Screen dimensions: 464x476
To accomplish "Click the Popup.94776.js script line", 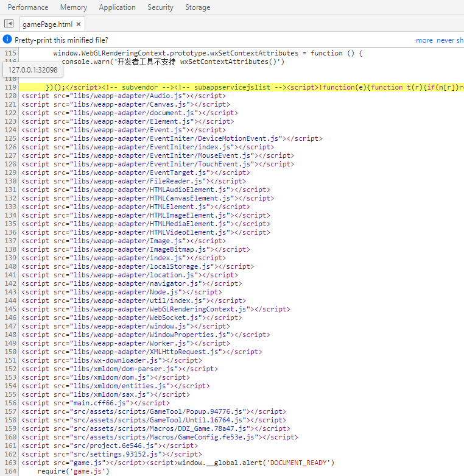I will tap(154, 411).
